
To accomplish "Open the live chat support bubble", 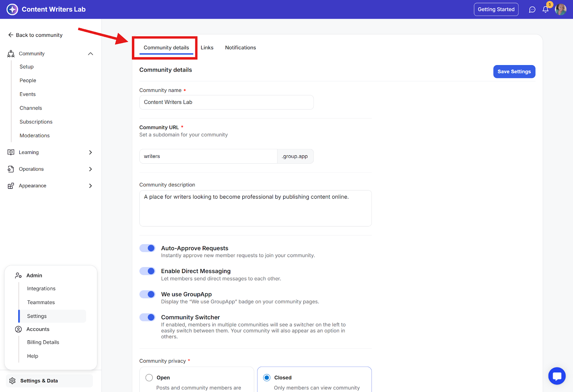I will click(557, 376).
